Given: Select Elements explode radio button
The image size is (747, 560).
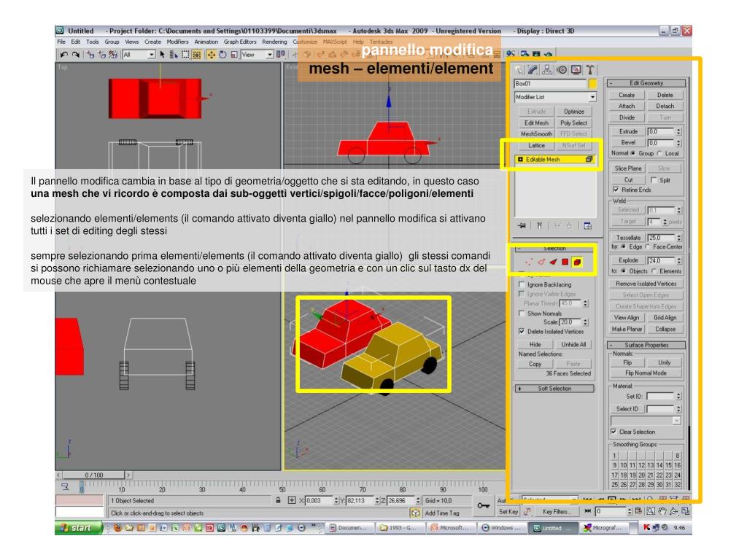Looking at the screenshot, I should click(x=654, y=271).
